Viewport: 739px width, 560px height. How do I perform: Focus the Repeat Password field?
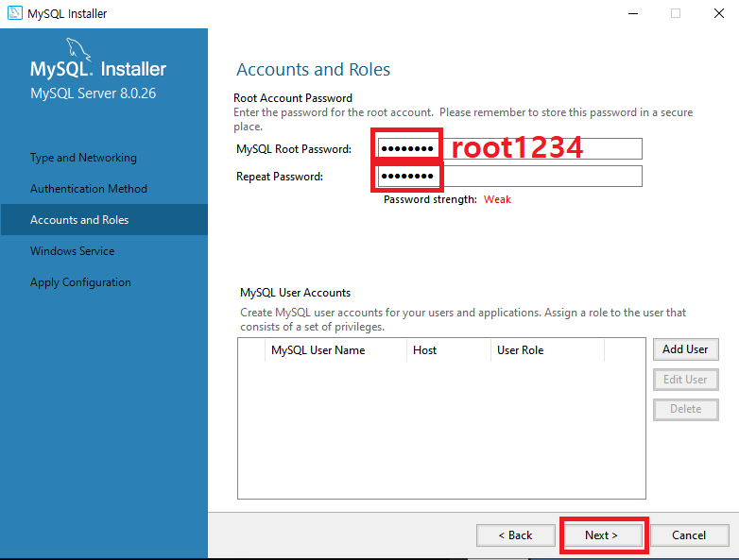[x=510, y=177]
